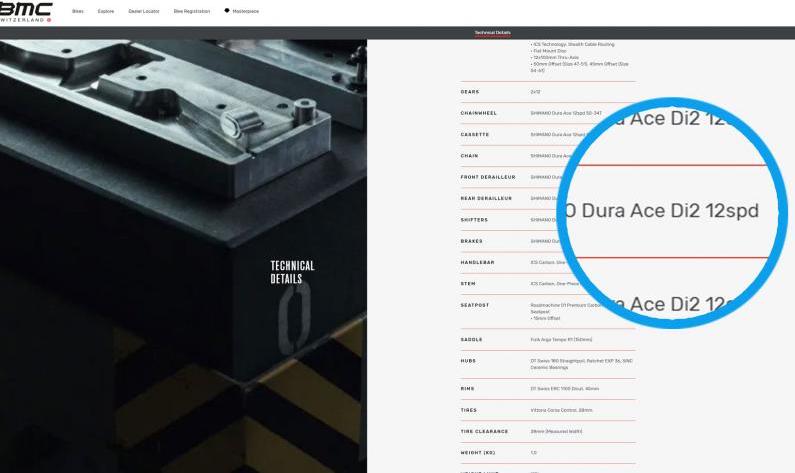Click the DT Swiss ERC rims value
This screenshot has height=473, width=795.
click(565, 388)
